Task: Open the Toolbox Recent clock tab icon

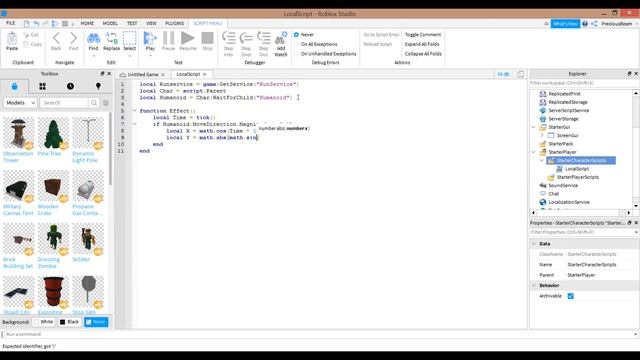Action: 70,87
